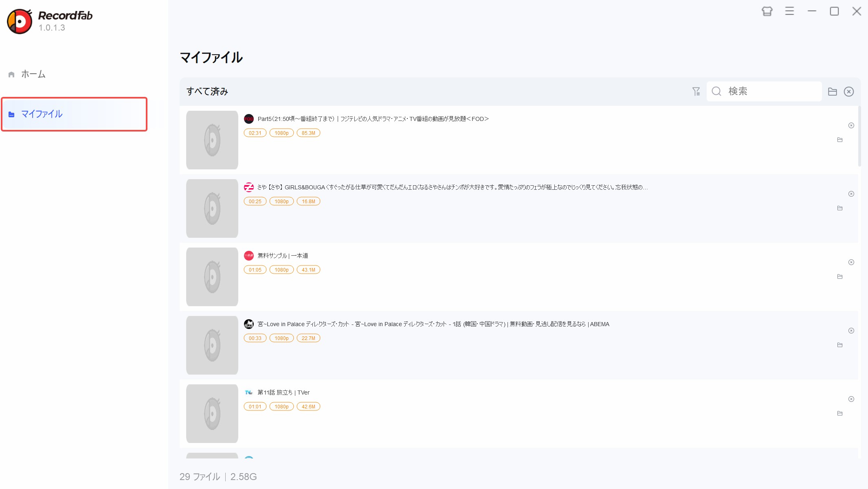This screenshot has height=489, width=868.
Task: Click thumbnail of 無料サンプル 一本道 recording
Action: [x=212, y=277]
